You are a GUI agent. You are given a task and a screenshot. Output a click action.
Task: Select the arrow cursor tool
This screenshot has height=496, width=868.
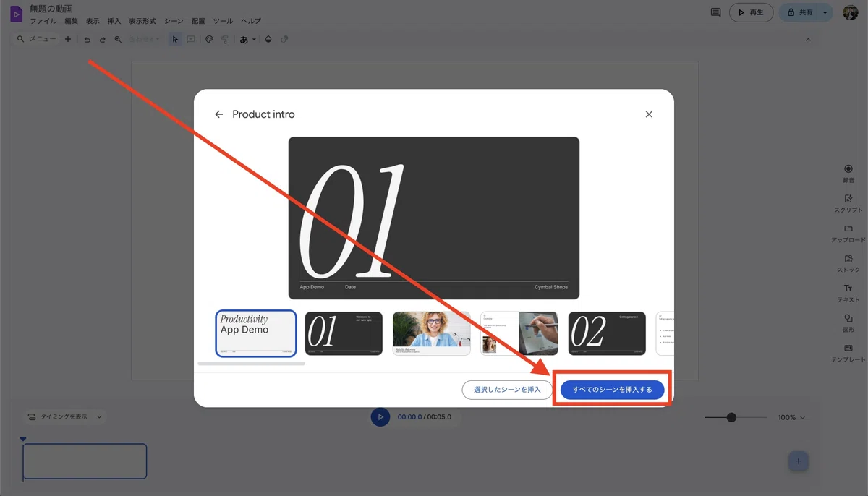coord(174,40)
